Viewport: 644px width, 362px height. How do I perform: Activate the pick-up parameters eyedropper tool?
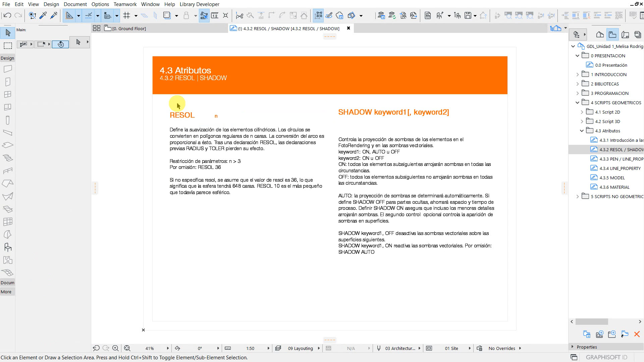(x=43, y=15)
